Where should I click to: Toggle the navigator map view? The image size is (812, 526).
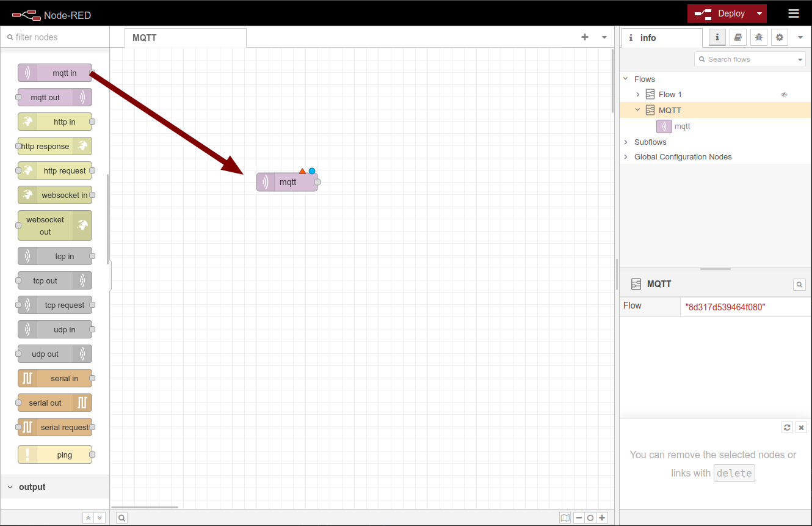point(565,517)
